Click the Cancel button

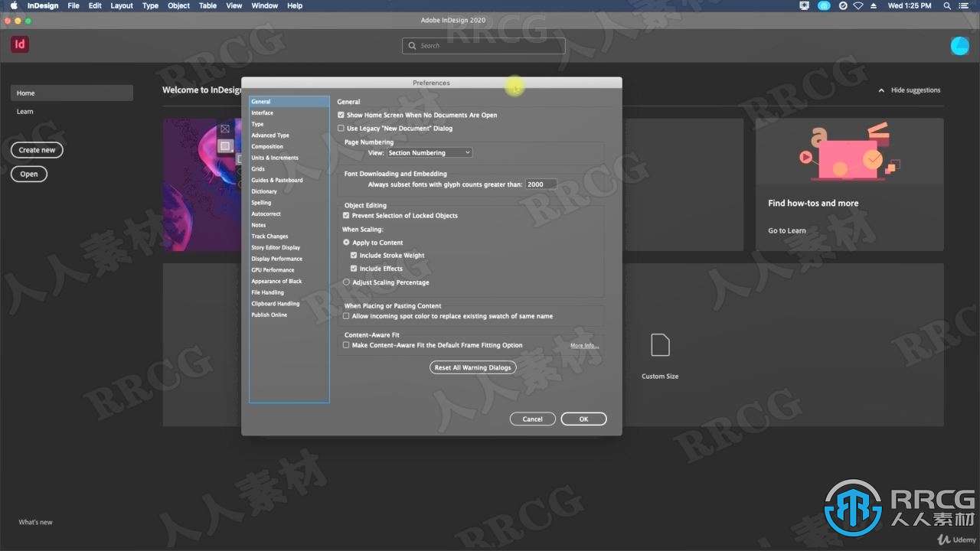tap(533, 419)
